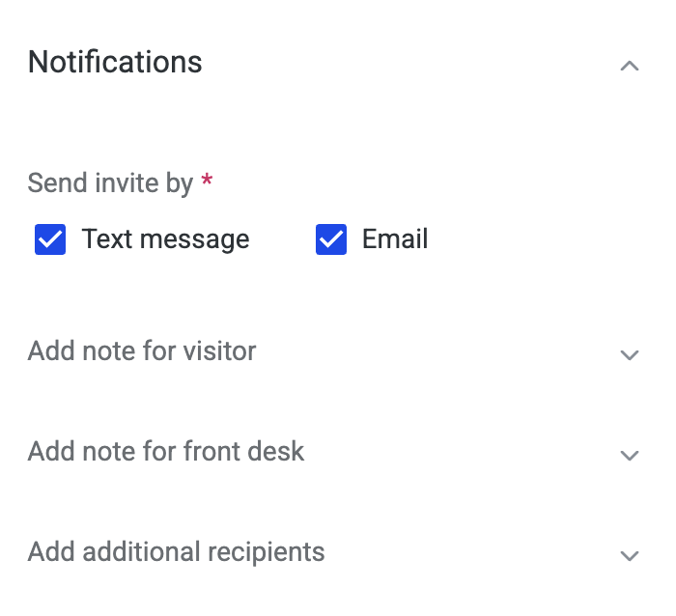Click the 'Send invite by' field label
This screenshot has width=676, height=616.
(x=110, y=182)
